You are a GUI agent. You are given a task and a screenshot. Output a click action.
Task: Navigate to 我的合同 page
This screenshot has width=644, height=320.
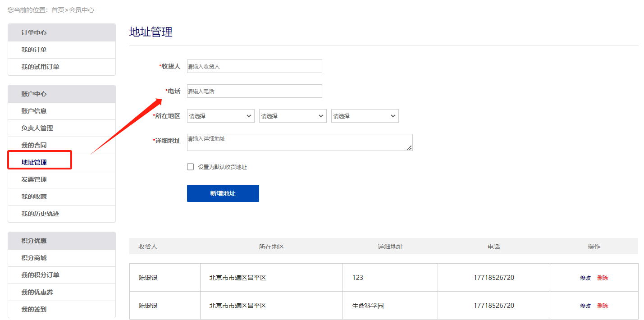pos(34,145)
